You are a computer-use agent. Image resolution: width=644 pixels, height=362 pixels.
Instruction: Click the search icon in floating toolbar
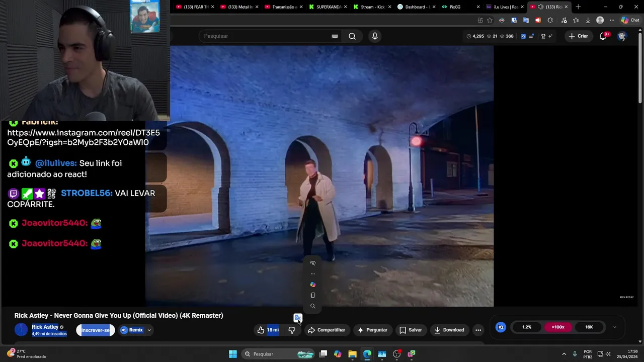tap(313, 306)
